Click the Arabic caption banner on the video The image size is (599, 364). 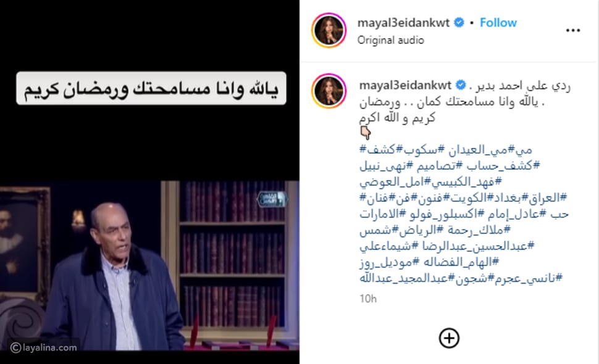tap(151, 88)
